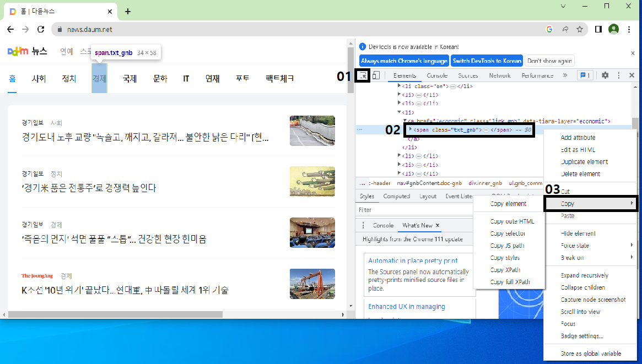Open Chrome's side panel icon
The height and width of the screenshot is (364, 642).
(598, 30)
